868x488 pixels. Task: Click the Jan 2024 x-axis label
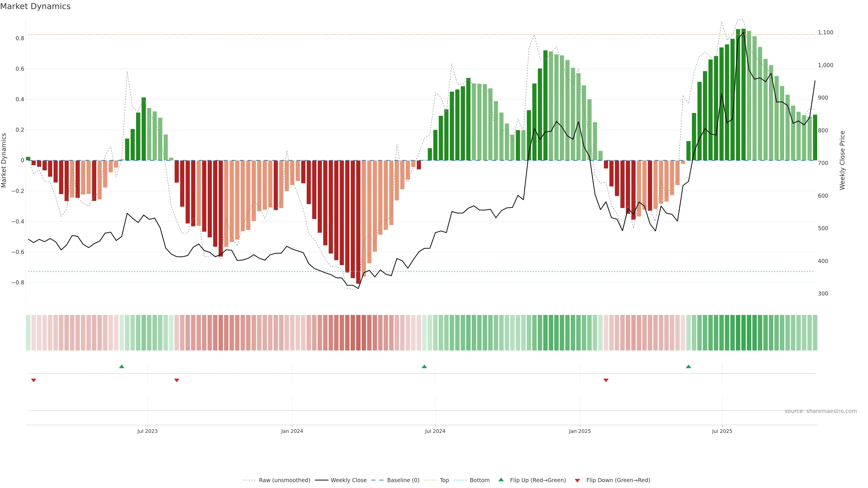pyautogui.click(x=292, y=431)
